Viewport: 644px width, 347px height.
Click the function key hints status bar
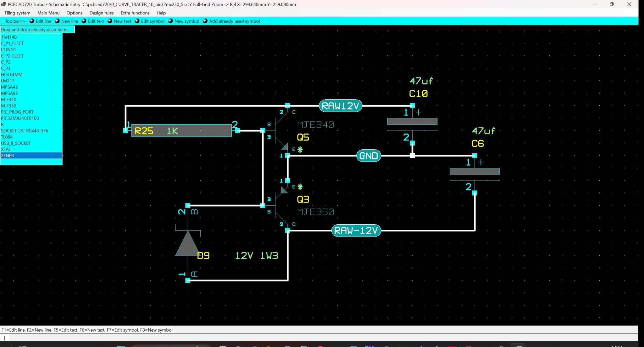click(87, 330)
